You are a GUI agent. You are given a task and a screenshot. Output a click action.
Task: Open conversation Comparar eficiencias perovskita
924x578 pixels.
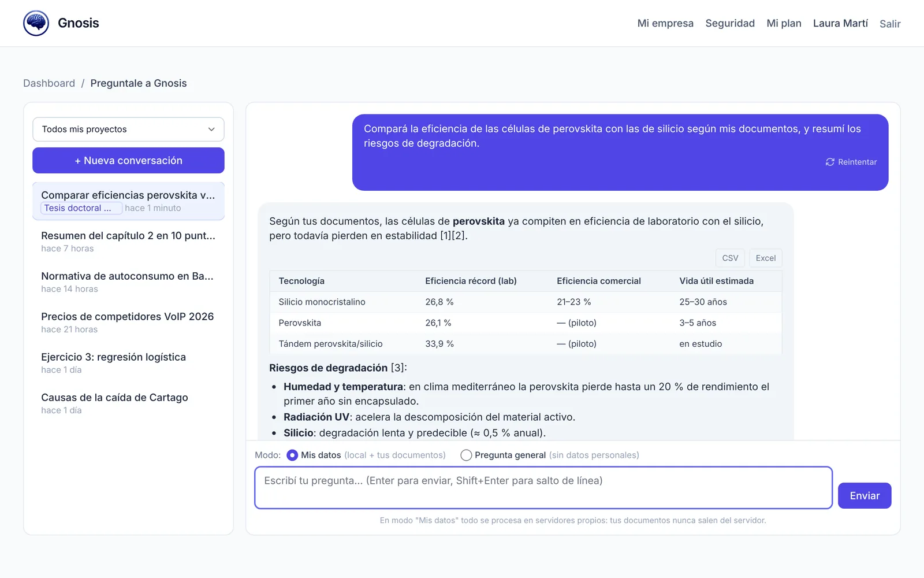[128, 201]
